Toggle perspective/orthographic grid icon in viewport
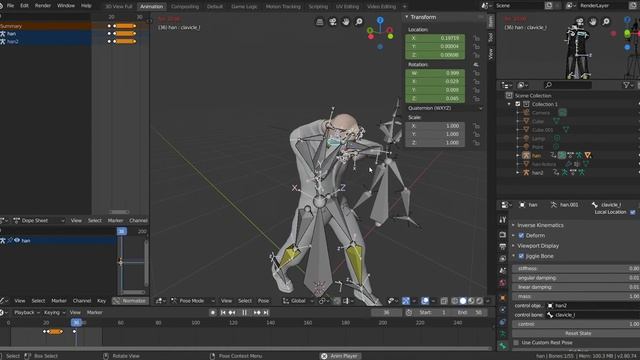The image size is (640, 360). [320, 22]
